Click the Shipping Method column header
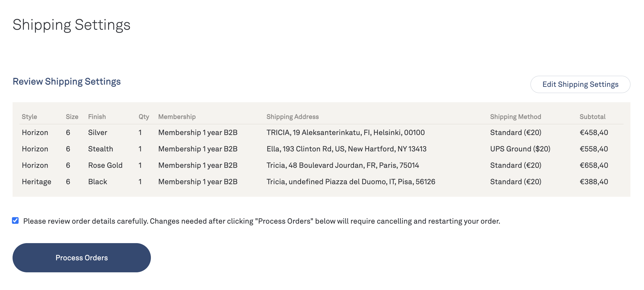Viewport: 644px width, 290px height. [515, 117]
